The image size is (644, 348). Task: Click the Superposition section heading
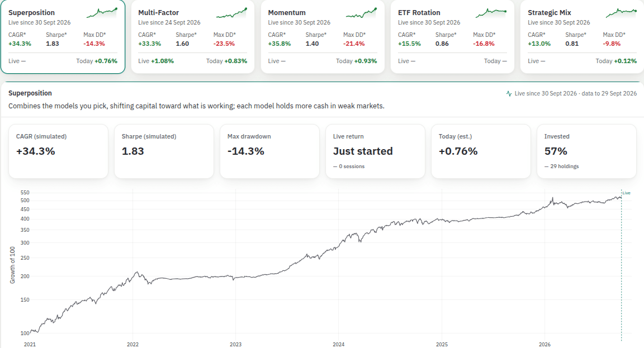coord(30,93)
